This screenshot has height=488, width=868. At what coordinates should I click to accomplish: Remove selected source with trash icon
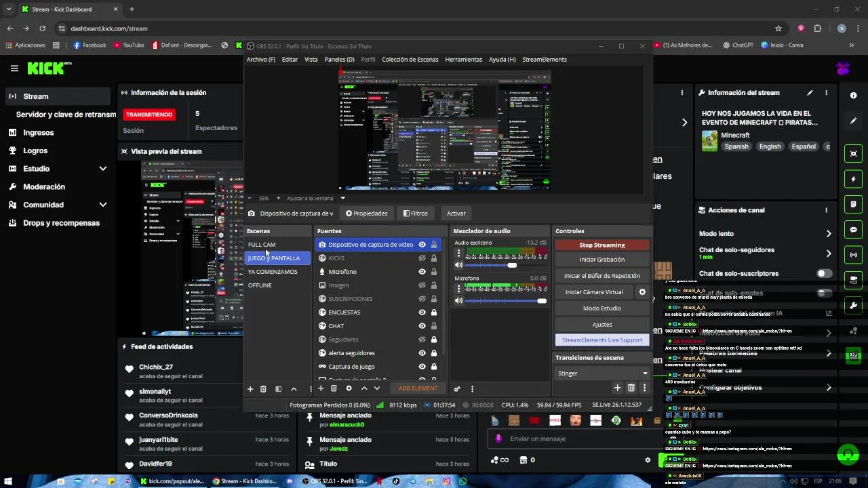tap(334, 388)
